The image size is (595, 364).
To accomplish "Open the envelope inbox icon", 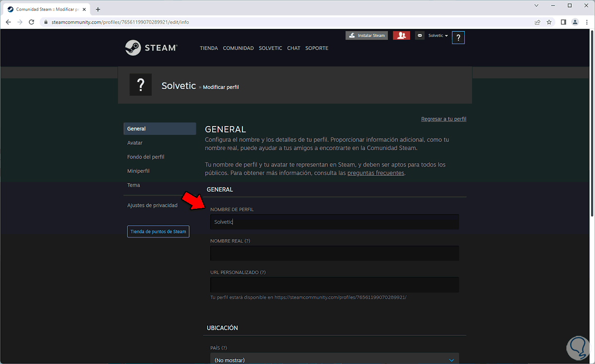I will tap(420, 36).
